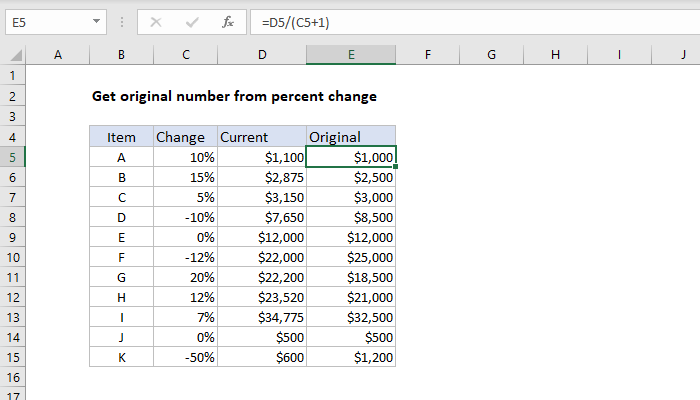
Task: Click the cell with $21,000
Action: 351,297
